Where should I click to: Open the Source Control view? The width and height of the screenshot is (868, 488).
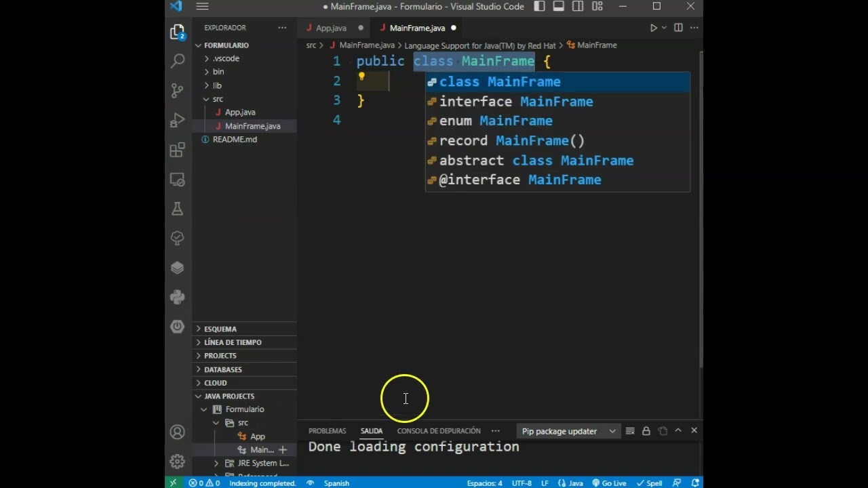coord(178,90)
